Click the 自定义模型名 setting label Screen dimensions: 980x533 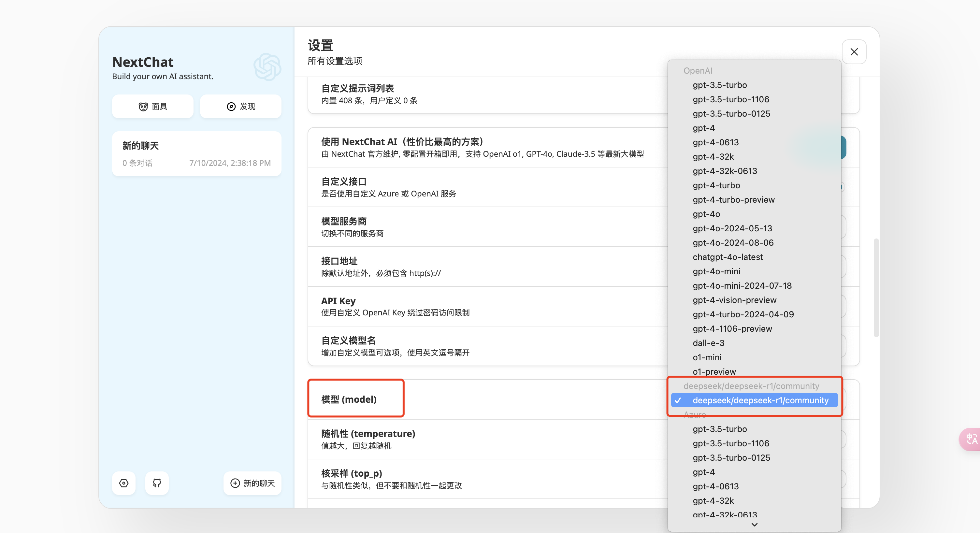click(x=348, y=340)
